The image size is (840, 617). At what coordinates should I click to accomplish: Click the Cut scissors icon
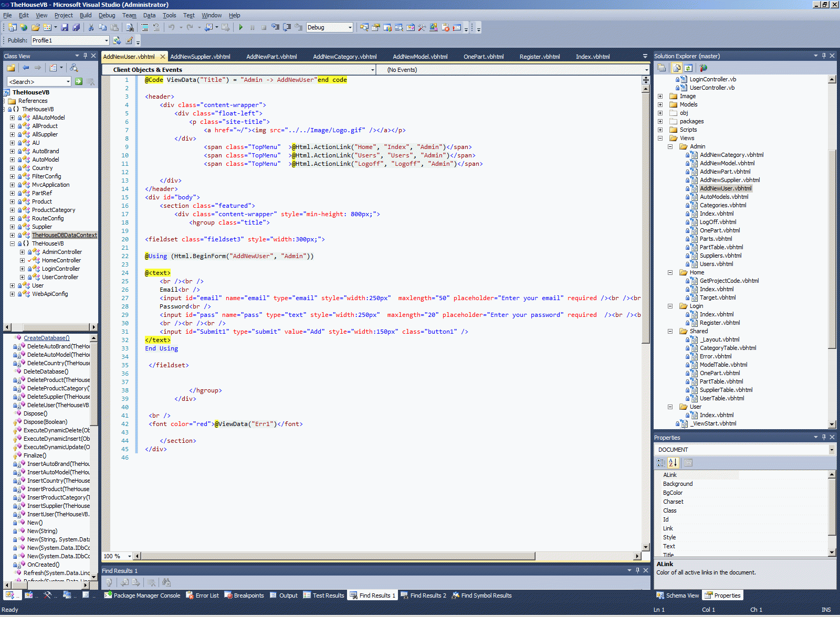coord(91,27)
